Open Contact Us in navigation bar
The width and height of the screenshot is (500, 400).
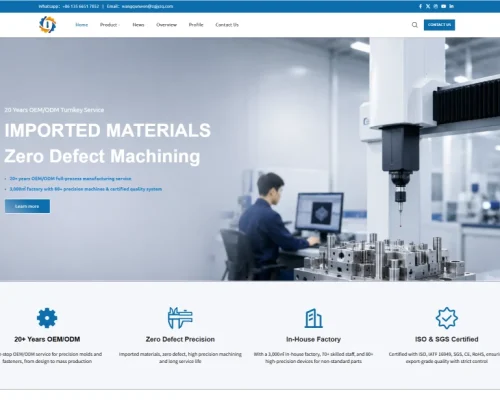click(x=227, y=25)
